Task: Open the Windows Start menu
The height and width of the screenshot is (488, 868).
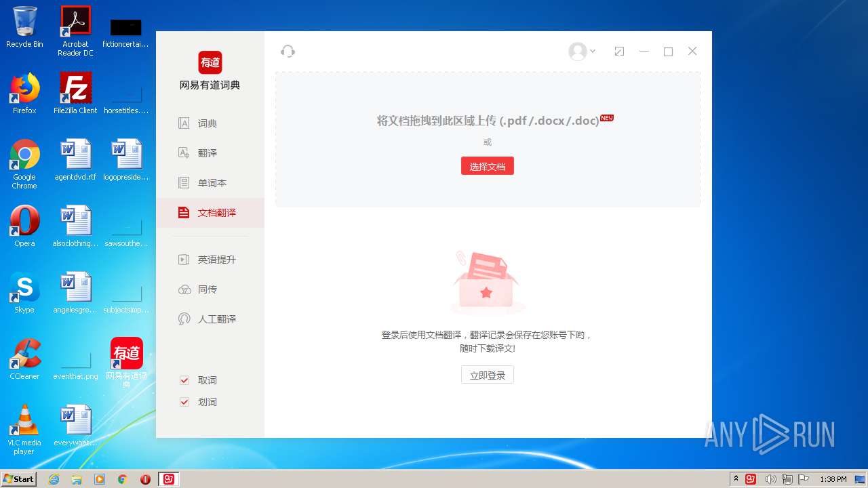Action: click(19, 479)
